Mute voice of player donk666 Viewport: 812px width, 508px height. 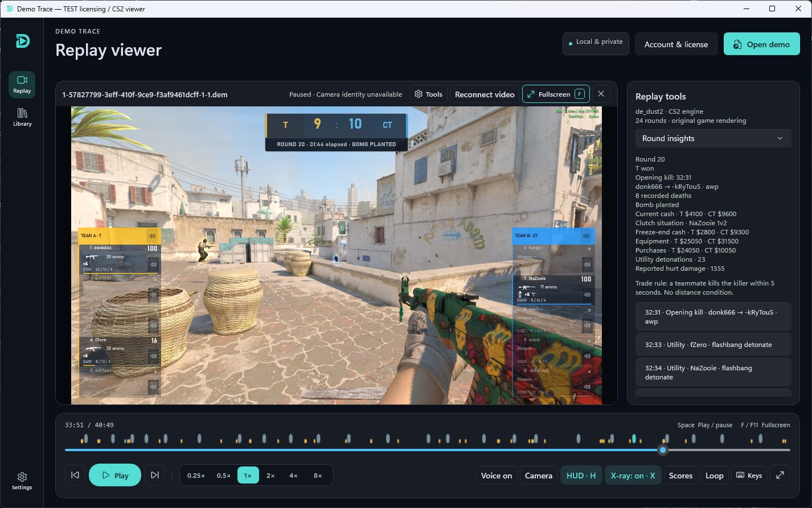tap(153, 265)
